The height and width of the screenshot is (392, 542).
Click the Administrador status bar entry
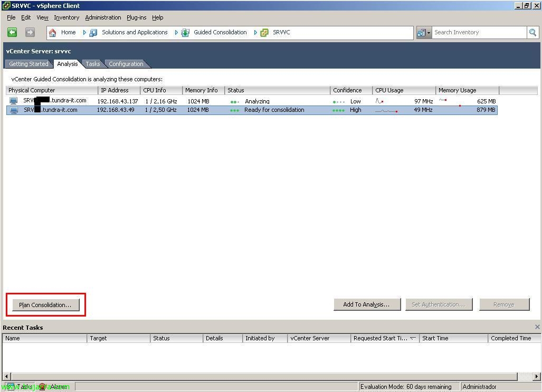click(x=479, y=387)
